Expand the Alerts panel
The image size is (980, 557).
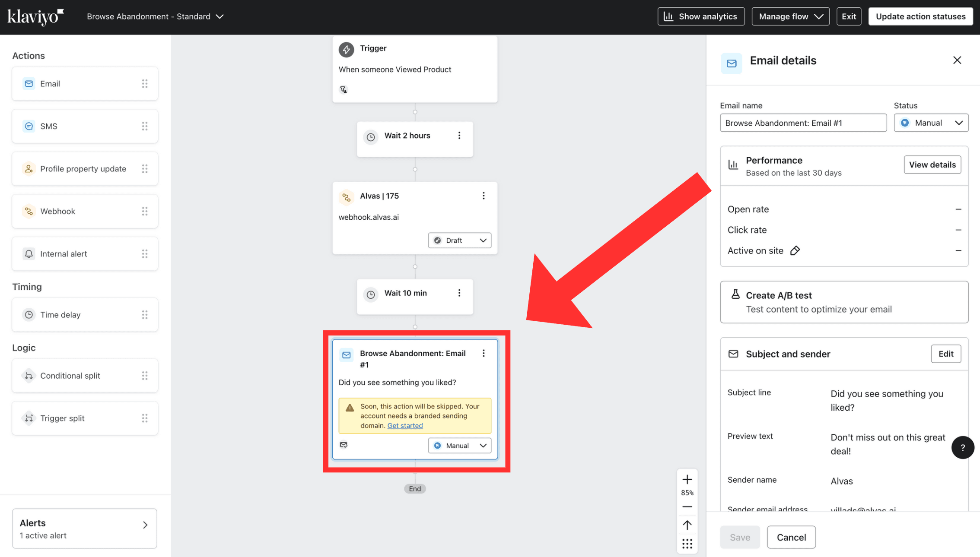[x=85, y=529]
